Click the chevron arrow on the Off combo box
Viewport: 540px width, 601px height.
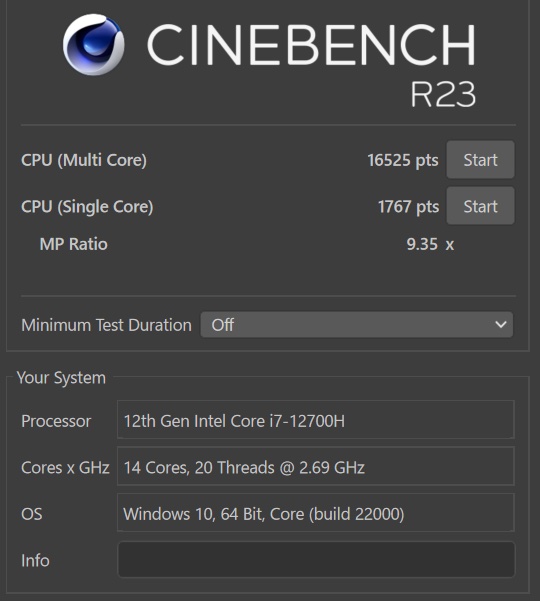(501, 325)
